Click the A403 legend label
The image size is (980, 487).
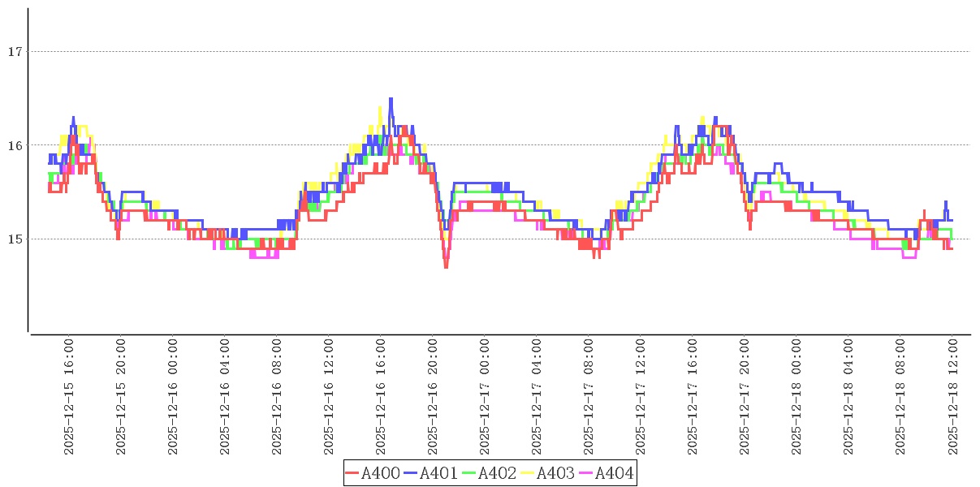556,473
